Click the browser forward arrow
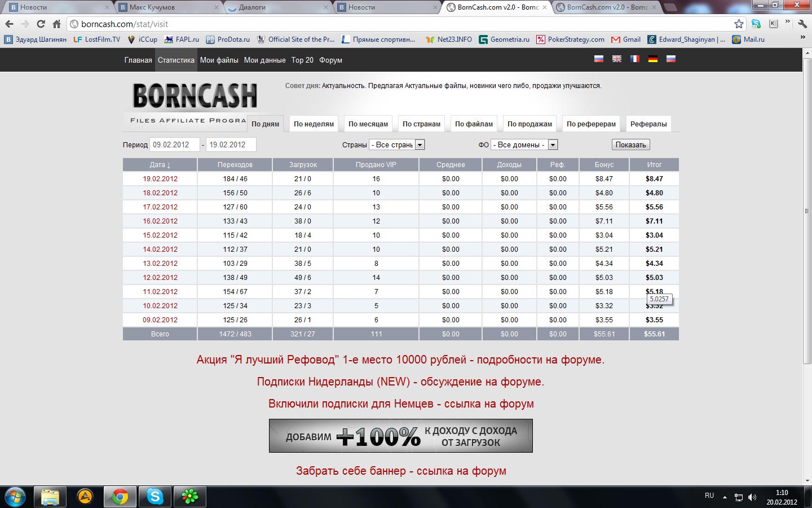This screenshot has height=508, width=812. pos(25,24)
